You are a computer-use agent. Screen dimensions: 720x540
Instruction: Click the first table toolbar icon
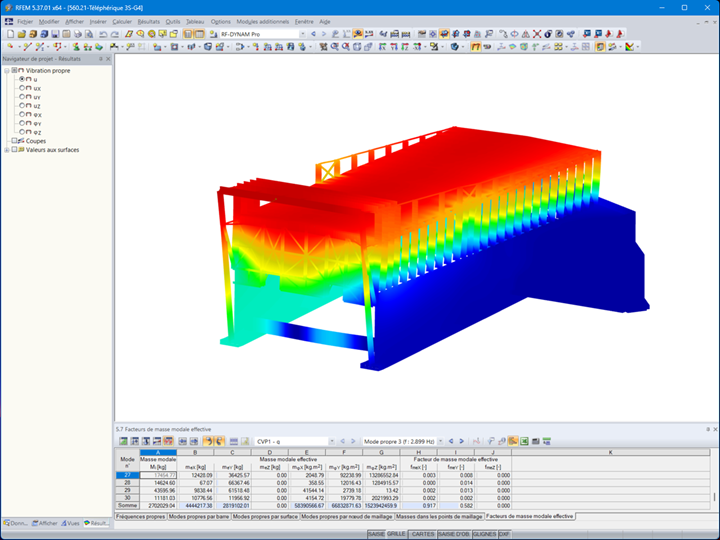(x=123, y=441)
